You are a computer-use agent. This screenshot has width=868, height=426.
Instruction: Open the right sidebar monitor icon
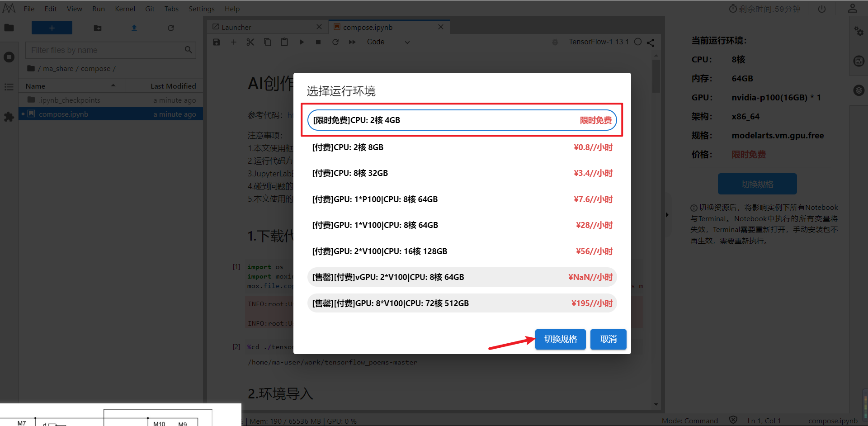[859, 61]
